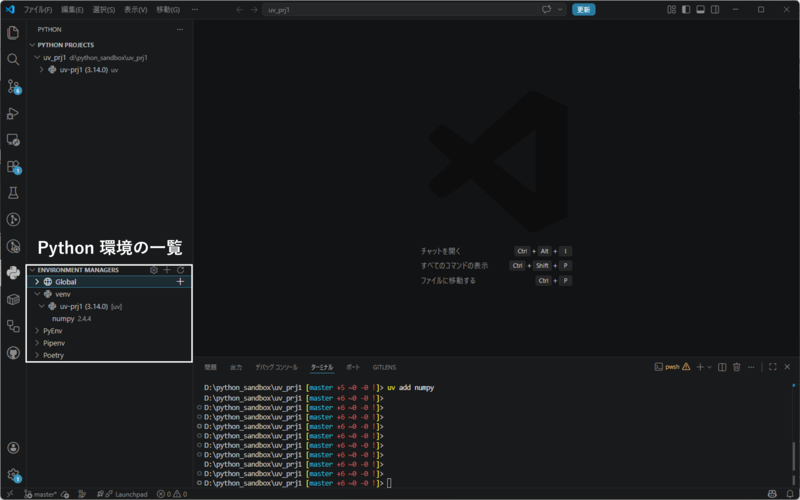Screen dimensions: 800x500
Task: Open the ファイル(F) menu
Action: tap(38, 10)
